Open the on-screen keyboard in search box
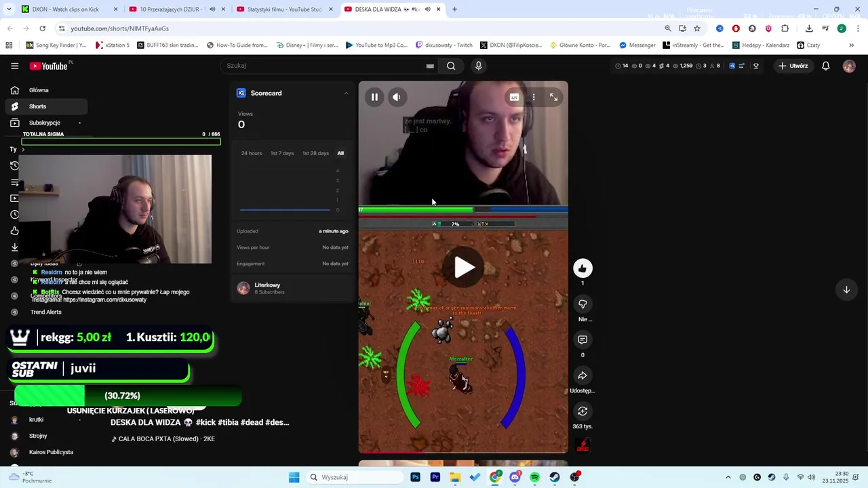The width and height of the screenshot is (868, 488). 430,66
